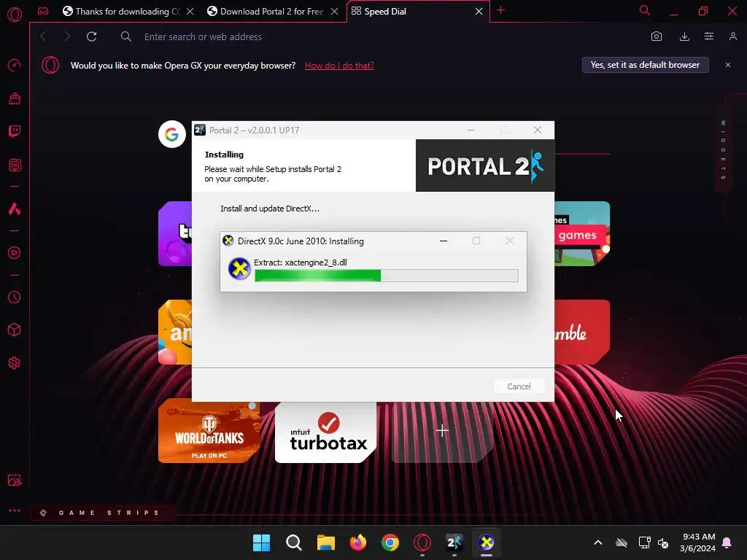Click the DirectX extraction progress bar
This screenshot has height=560, width=747.
click(x=387, y=276)
